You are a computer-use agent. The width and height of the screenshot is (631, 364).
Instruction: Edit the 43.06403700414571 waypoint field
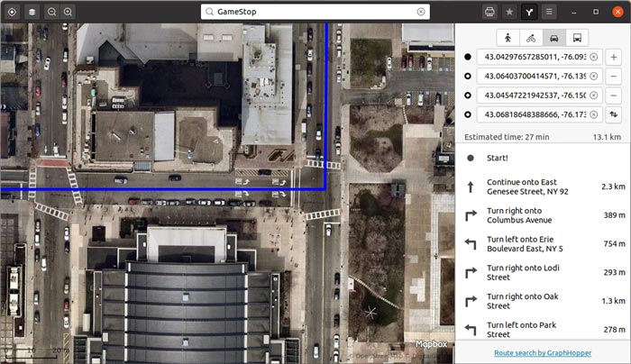tap(540, 76)
